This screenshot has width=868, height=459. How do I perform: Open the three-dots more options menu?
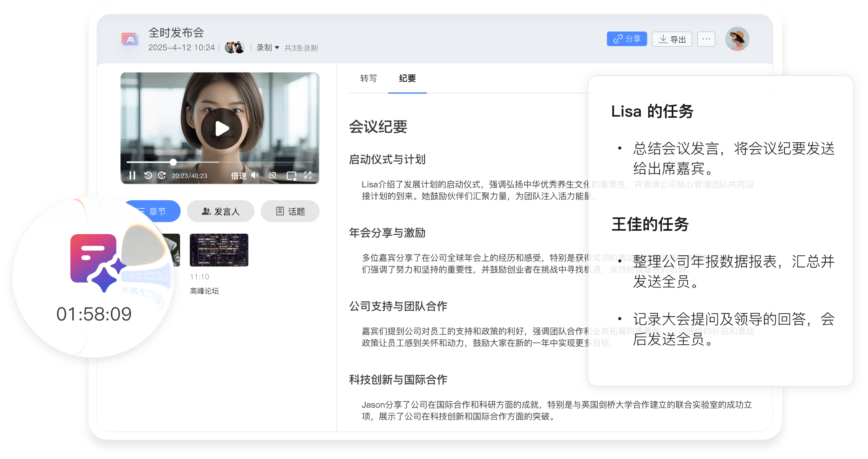pyautogui.click(x=706, y=39)
